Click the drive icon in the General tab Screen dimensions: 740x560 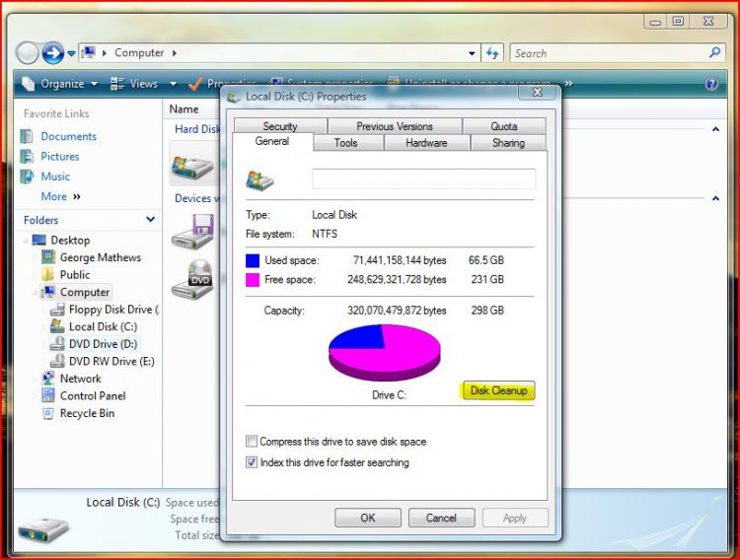(259, 180)
